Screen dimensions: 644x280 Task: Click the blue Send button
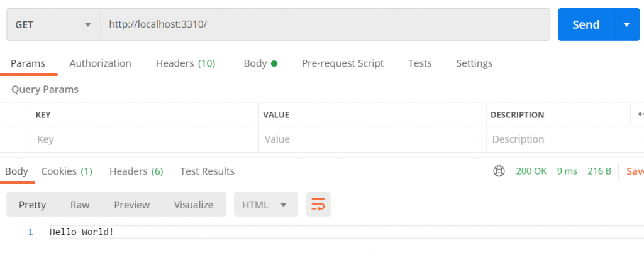(x=586, y=24)
